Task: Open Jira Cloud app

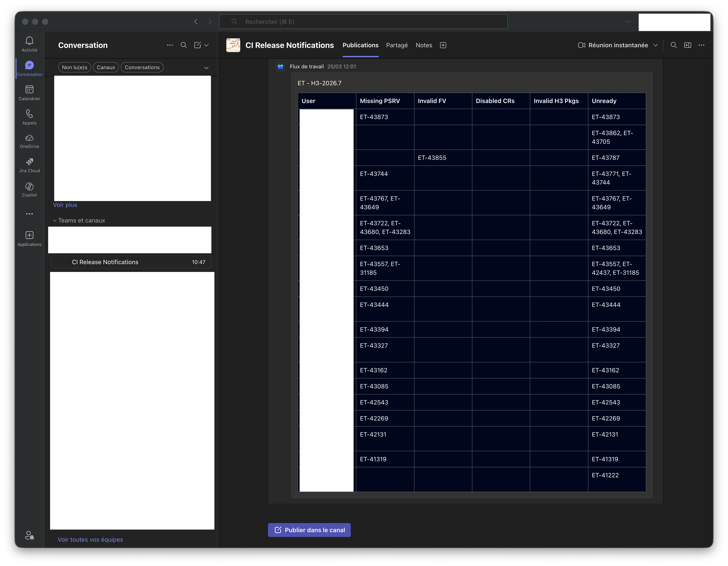Action: [x=29, y=165]
